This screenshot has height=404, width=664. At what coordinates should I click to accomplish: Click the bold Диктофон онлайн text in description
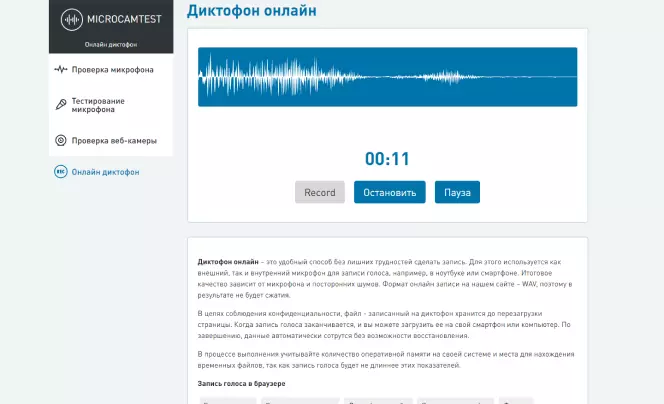tap(228, 262)
